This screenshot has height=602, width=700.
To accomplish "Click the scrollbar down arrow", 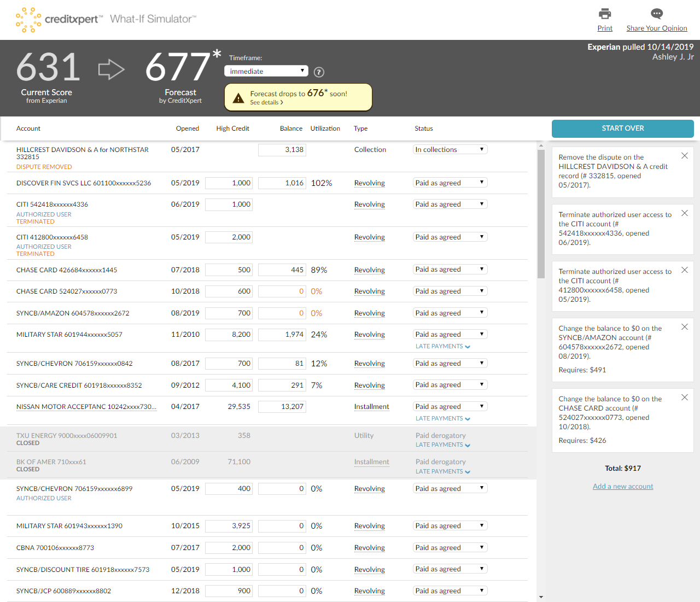I will (x=541, y=597).
